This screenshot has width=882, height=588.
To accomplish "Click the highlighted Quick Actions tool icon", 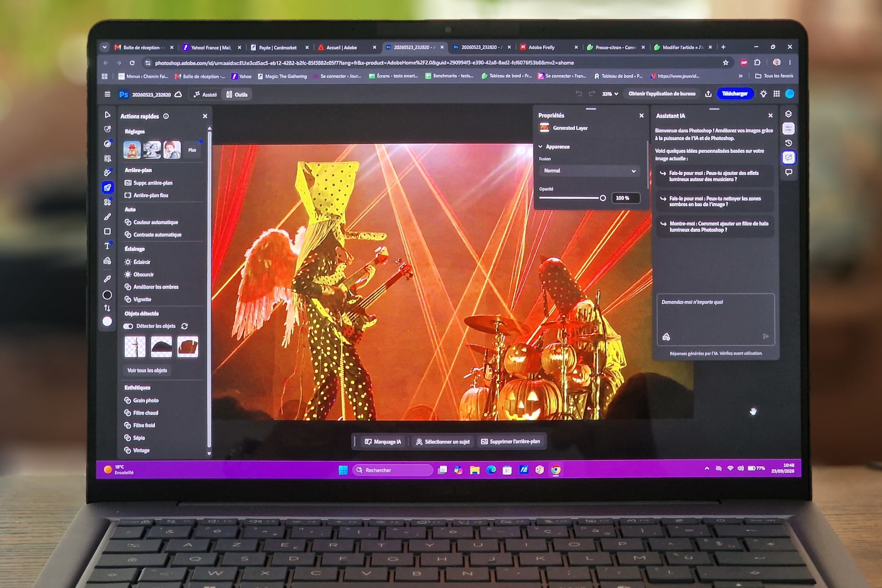I will click(107, 187).
